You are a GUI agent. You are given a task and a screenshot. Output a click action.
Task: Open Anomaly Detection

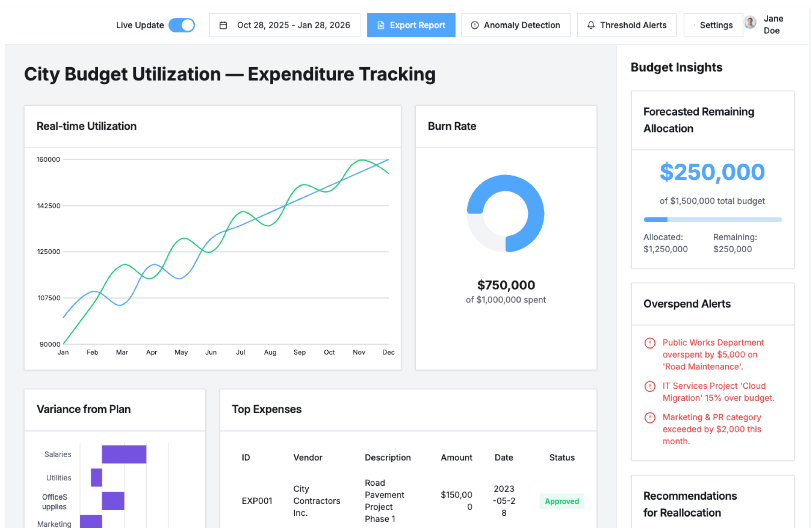pyautogui.click(x=515, y=25)
